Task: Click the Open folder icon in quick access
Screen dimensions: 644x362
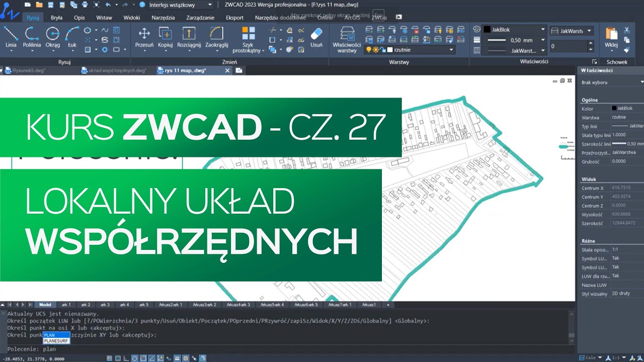Action: 39,5
